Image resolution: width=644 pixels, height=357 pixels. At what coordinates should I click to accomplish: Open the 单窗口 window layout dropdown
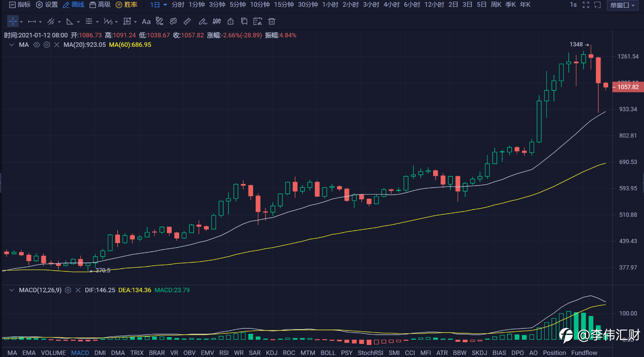[622, 5]
